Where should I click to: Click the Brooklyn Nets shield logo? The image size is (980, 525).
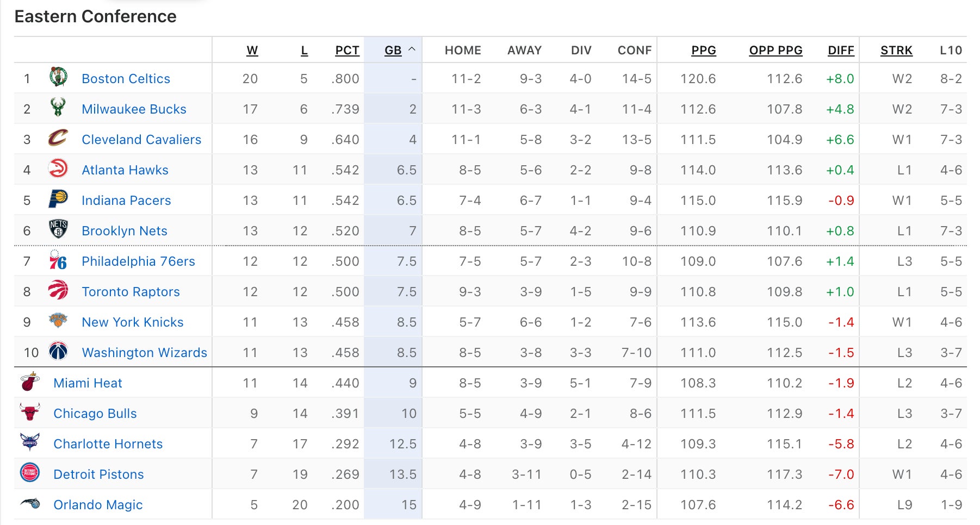click(58, 229)
